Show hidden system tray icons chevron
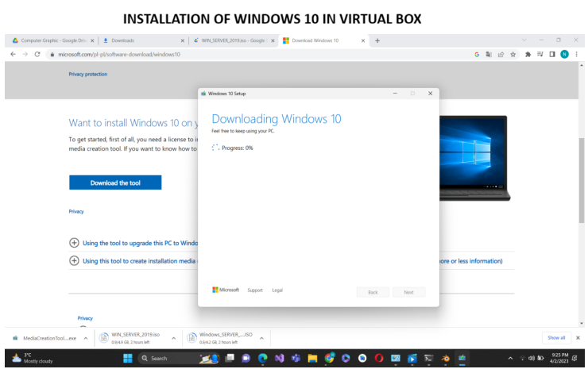588x369 pixels. tap(510, 359)
